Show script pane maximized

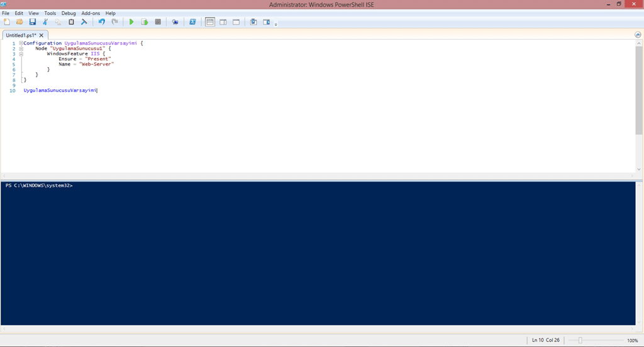(x=236, y=22)
